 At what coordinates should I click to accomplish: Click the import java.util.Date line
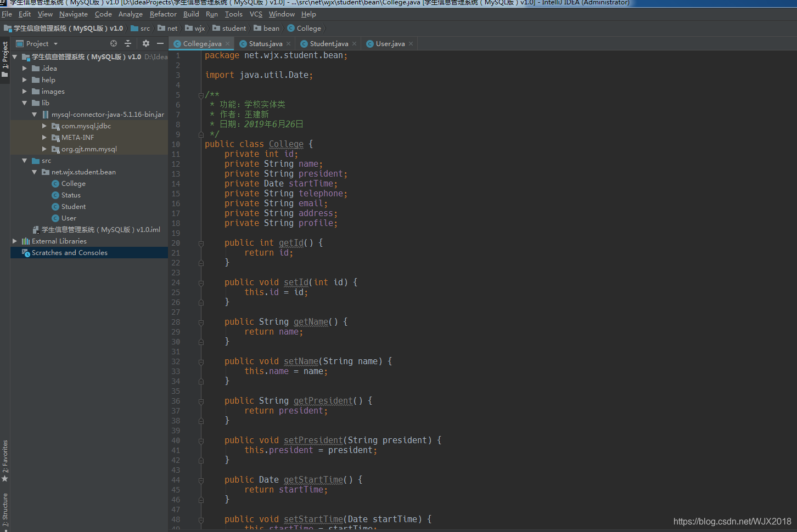pos(259,75)
